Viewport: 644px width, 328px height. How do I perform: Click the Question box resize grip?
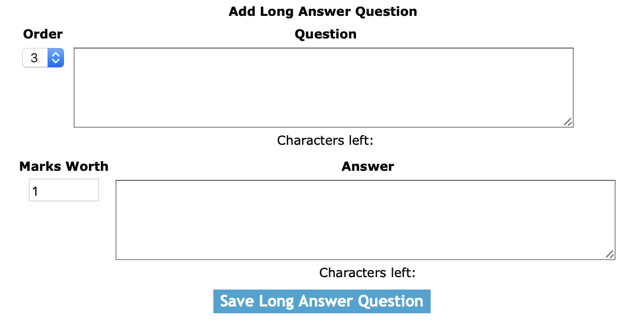click(x=568, y=122)
